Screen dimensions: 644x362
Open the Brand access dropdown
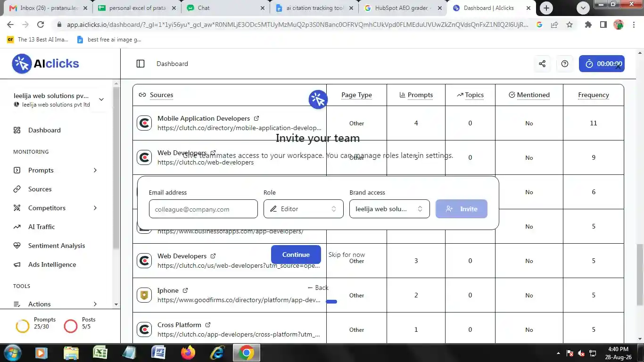tap(389, 209)
